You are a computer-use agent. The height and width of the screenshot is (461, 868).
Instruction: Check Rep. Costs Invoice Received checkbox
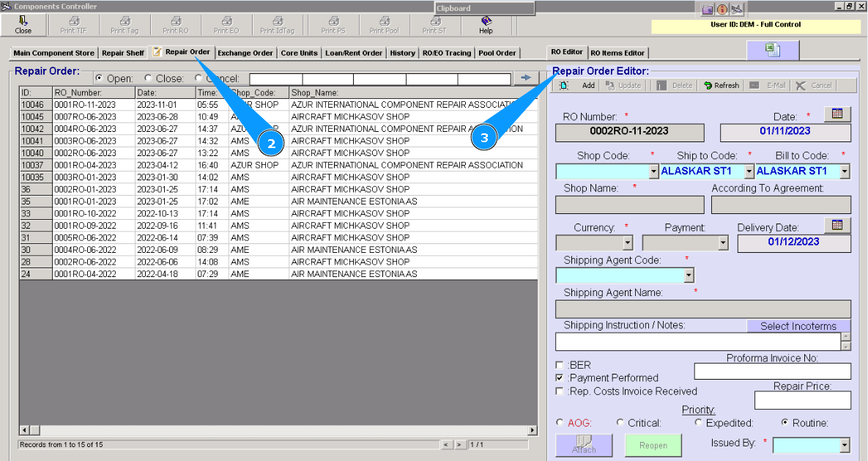click(x=559, y=391)
